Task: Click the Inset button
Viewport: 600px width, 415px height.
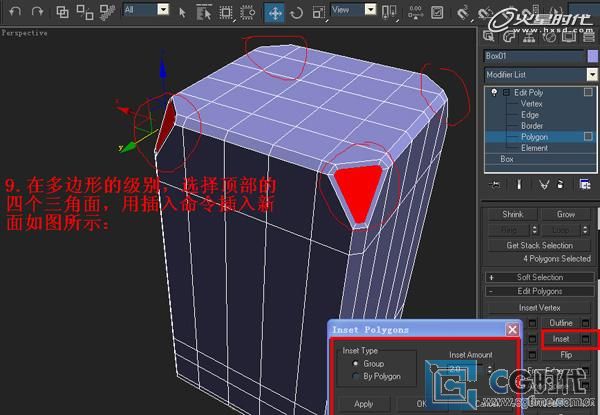Action: [561, 339]
